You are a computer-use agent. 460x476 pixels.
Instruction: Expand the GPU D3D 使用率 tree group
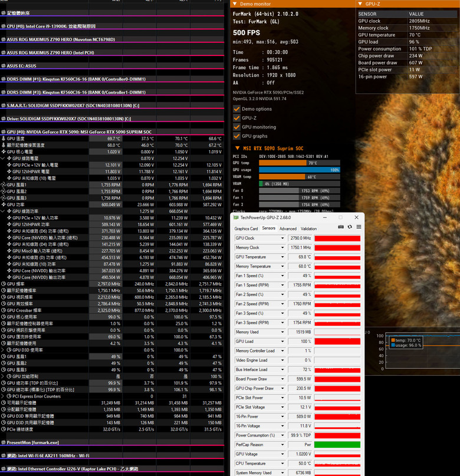(3, 350)
